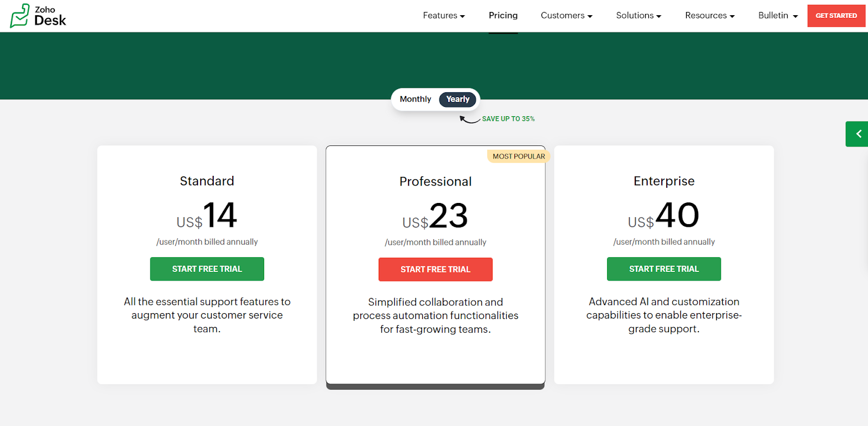Click billed annually note under US$40
The image size is (868, 426).
point(664,242)
